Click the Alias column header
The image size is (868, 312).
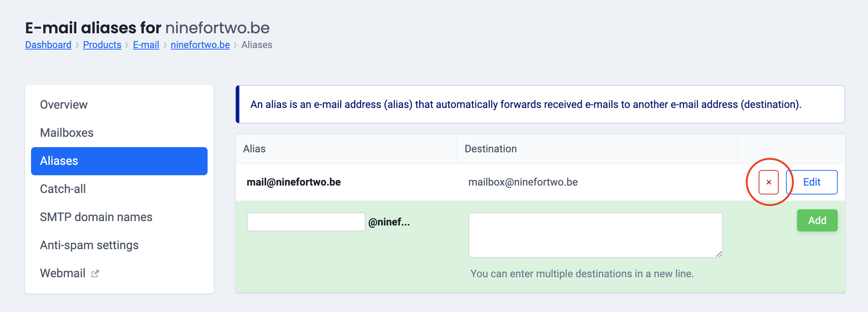point(254,149)
